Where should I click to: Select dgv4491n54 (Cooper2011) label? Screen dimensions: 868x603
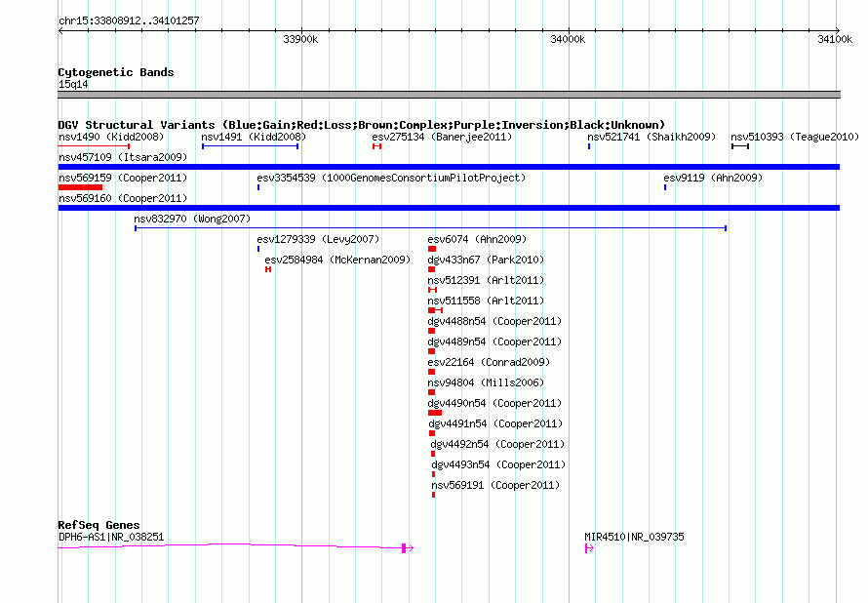[495, 423]
